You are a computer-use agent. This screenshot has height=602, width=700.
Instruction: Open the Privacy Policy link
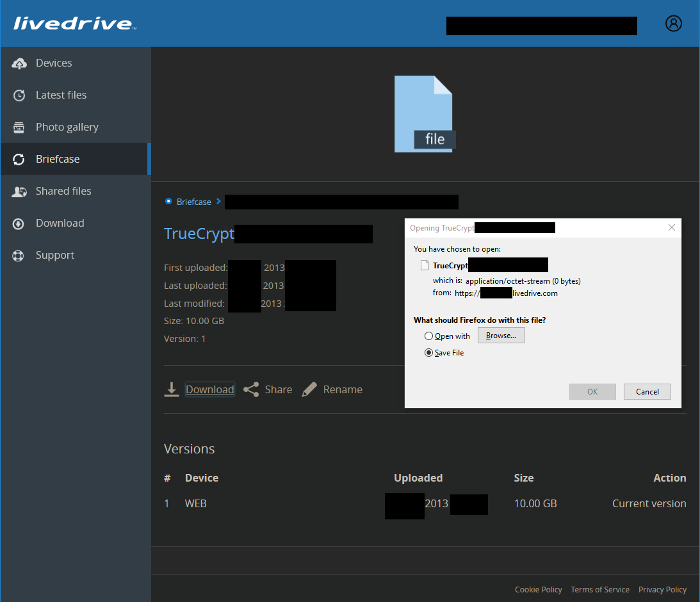[662, 589]
